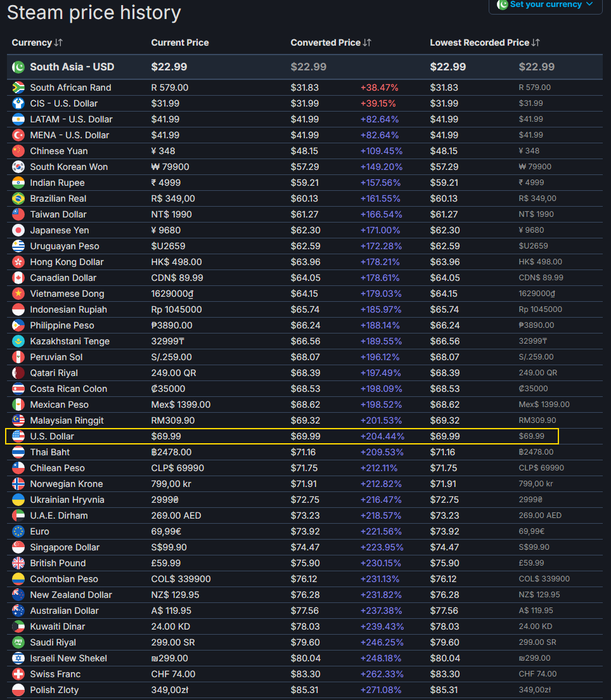
Task: Click the Philippine Peso flag icon
Action: pos(18,325)
